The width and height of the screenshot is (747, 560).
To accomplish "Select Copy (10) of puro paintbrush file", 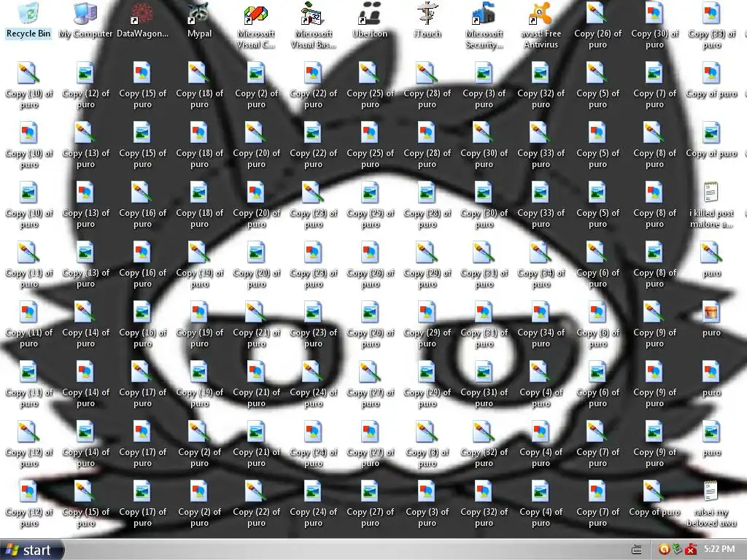I will [28, 85].
